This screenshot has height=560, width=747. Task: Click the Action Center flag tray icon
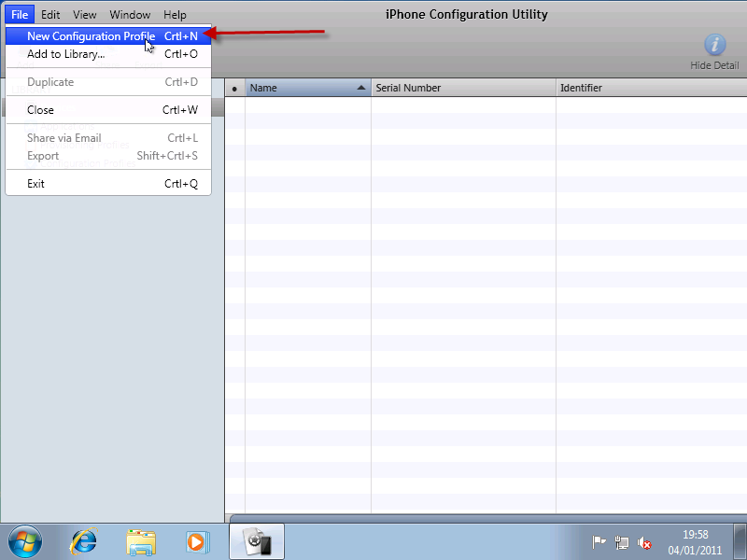[599, 542]
